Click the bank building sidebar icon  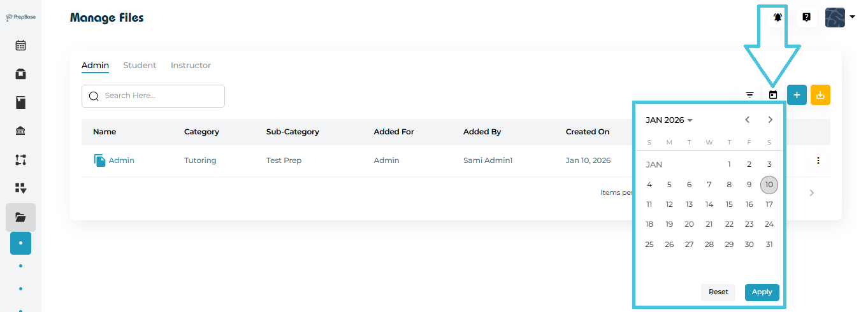pos(20,131)
